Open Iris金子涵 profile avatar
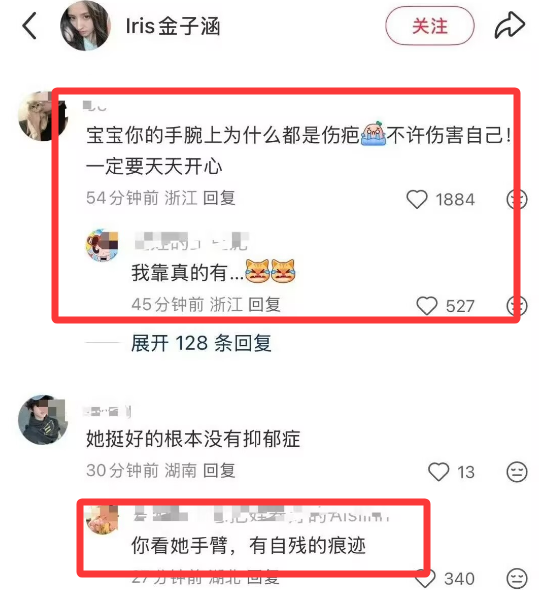Screen dimensions: 539x590 coord(85,26)
